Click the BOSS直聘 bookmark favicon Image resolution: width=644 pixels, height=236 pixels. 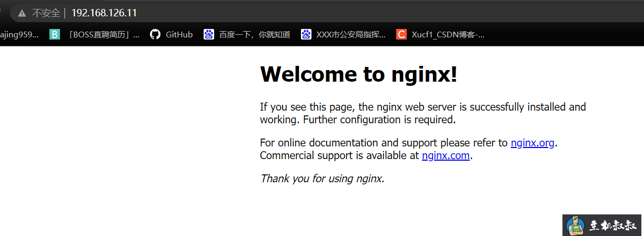(55, 35)
